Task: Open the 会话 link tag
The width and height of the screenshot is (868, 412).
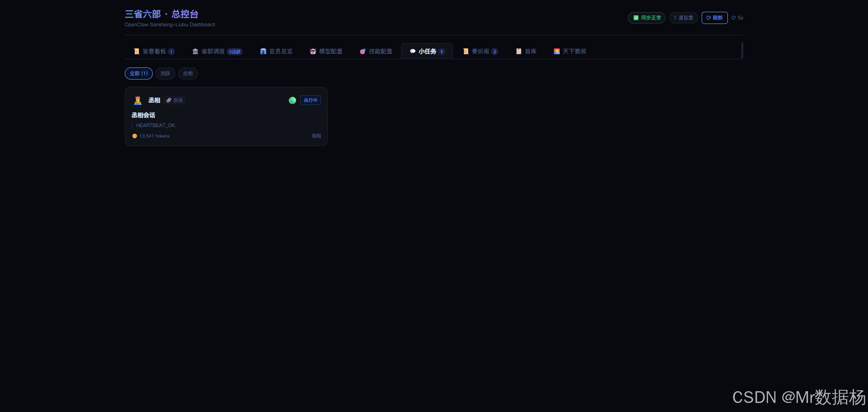Action: click(175, 100)
